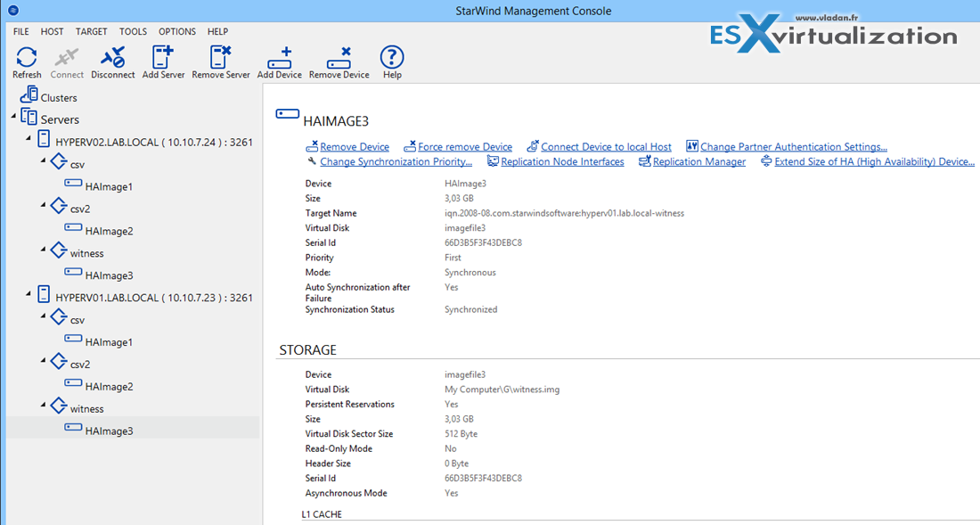Screen dimensions: 980x525
Task: Open the HOST menu
Action: (53, 31)
